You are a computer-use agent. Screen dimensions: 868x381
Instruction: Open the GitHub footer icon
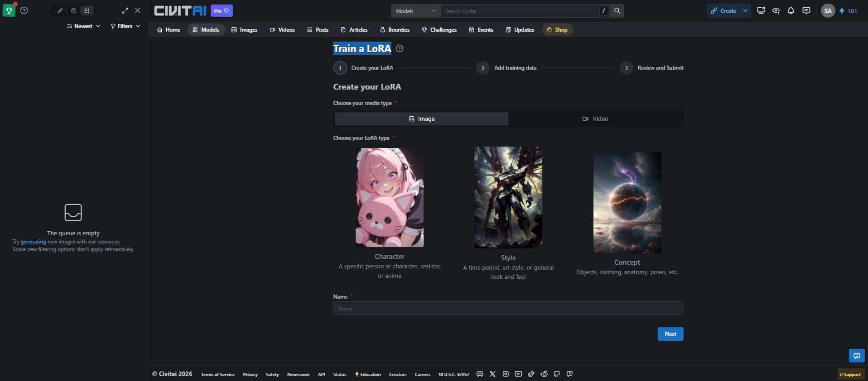coord(557,374)
